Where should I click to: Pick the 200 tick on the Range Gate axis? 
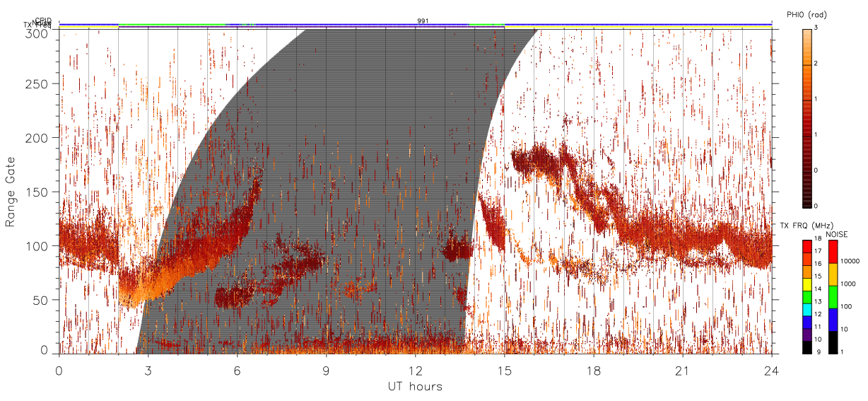click(x=38, y=138)
